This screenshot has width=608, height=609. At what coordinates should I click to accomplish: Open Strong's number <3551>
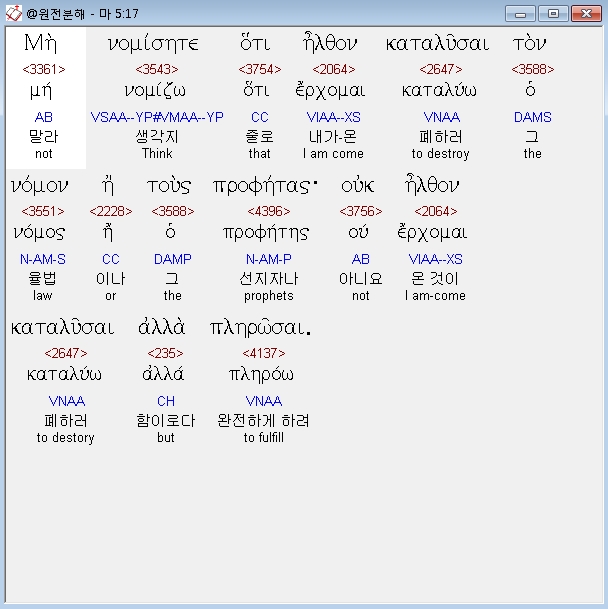43,211
